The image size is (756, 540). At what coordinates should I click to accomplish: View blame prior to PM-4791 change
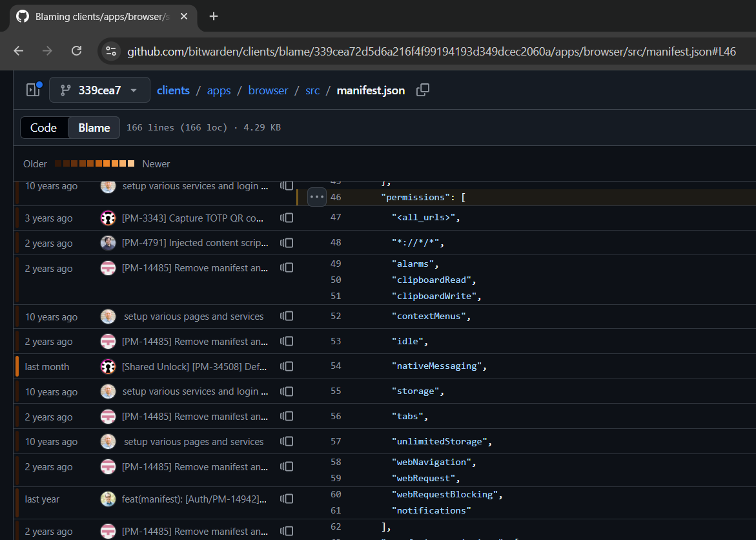(x=287, y=243)
